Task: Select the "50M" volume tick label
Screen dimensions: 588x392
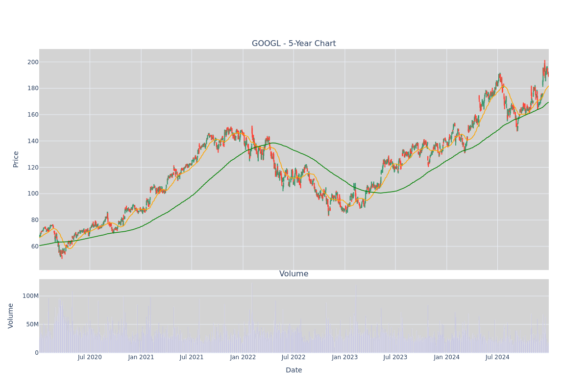Action: pyautogui.click(x=32, y=324)
